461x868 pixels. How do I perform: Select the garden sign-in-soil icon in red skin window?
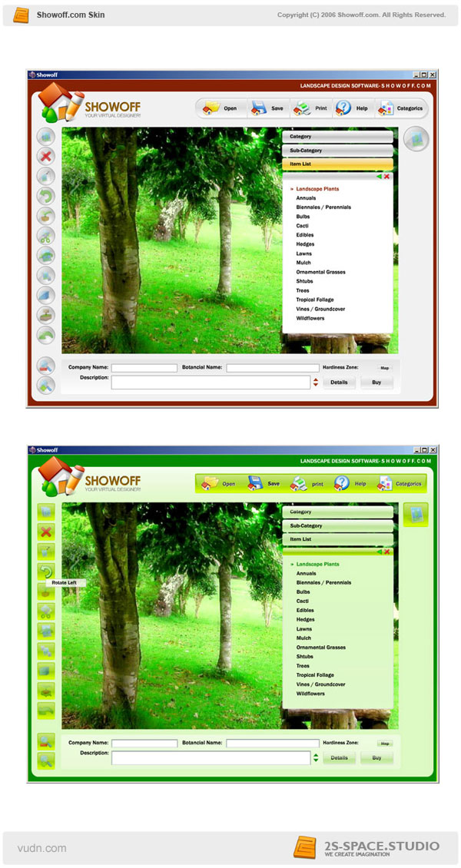pos(46,316)
